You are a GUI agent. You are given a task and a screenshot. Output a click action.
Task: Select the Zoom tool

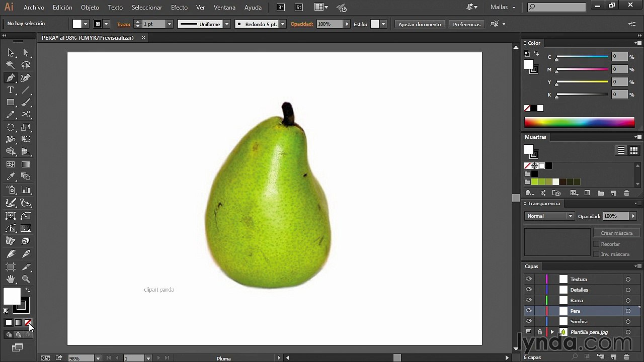click(x=26, y=279)
